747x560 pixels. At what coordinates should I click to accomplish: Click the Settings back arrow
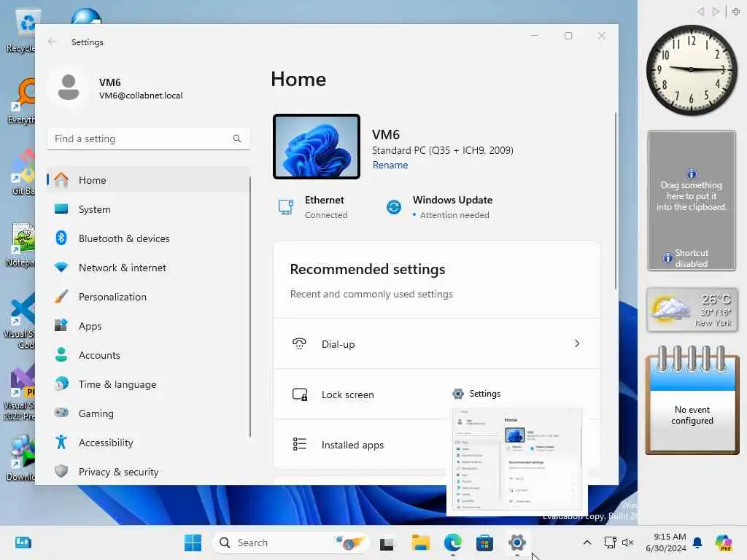pos(53,42)
